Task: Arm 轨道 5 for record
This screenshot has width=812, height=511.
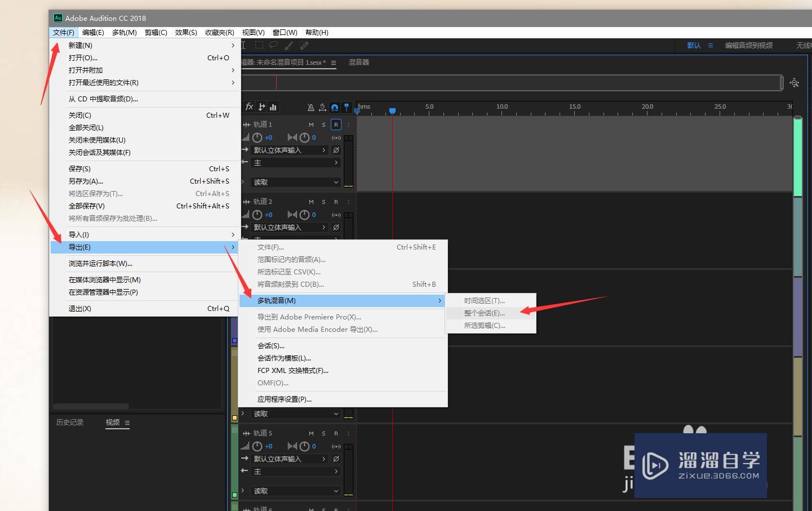Action: pos(336,433)
